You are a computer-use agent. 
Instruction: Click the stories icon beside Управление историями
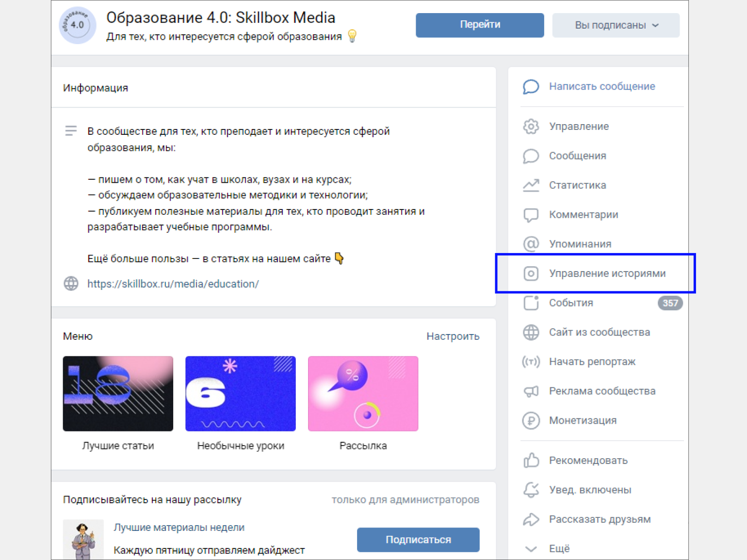pos(531,273)
